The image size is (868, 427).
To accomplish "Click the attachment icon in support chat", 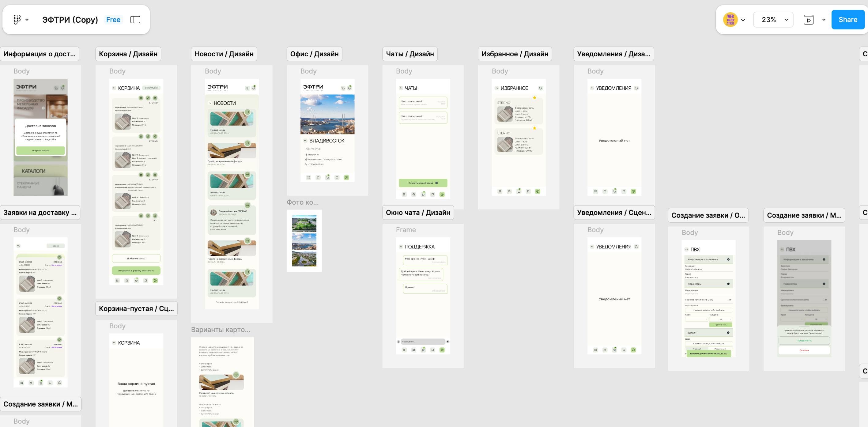I will pos(398,342).
